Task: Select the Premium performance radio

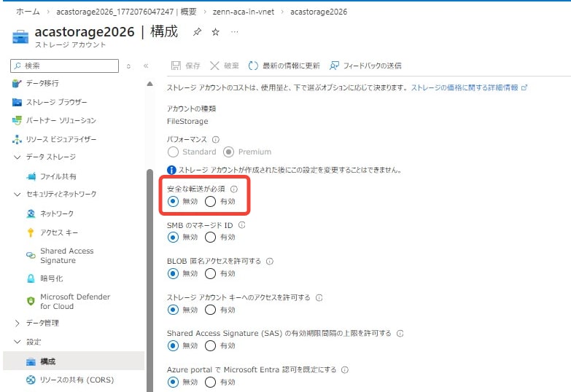Action: click(x=228, y=152)
